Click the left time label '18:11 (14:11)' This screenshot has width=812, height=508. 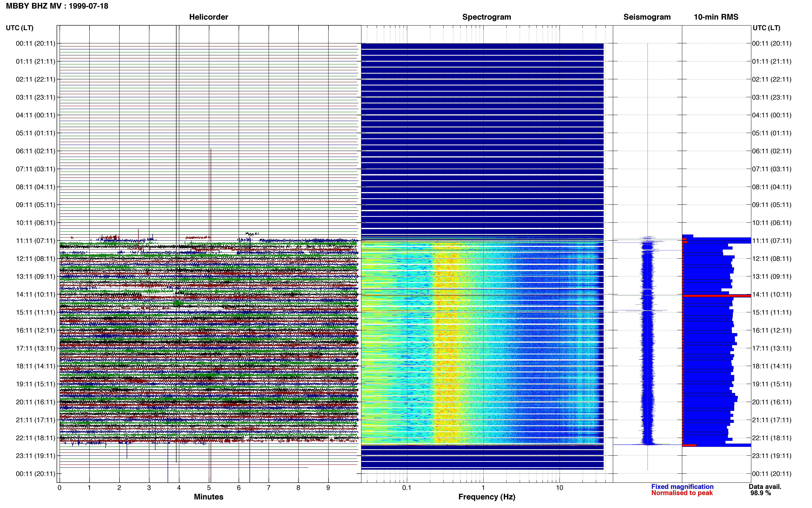pyautogui.click(x=36, y=366)
